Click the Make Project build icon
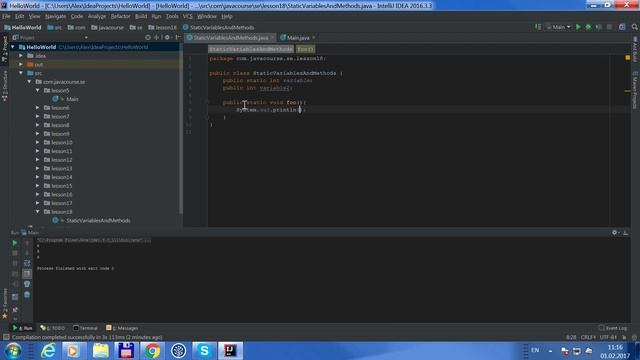This screenshot has width=640, height=360. 538,27
